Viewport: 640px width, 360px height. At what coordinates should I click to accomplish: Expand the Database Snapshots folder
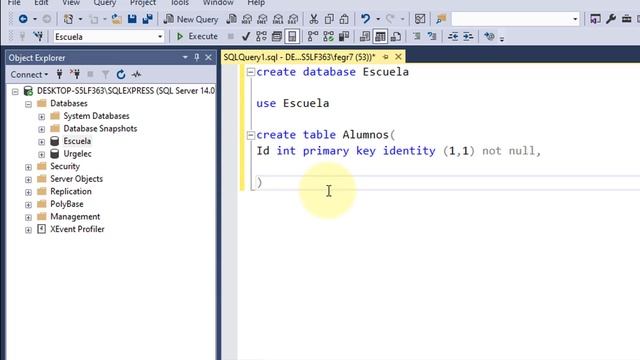41,129
